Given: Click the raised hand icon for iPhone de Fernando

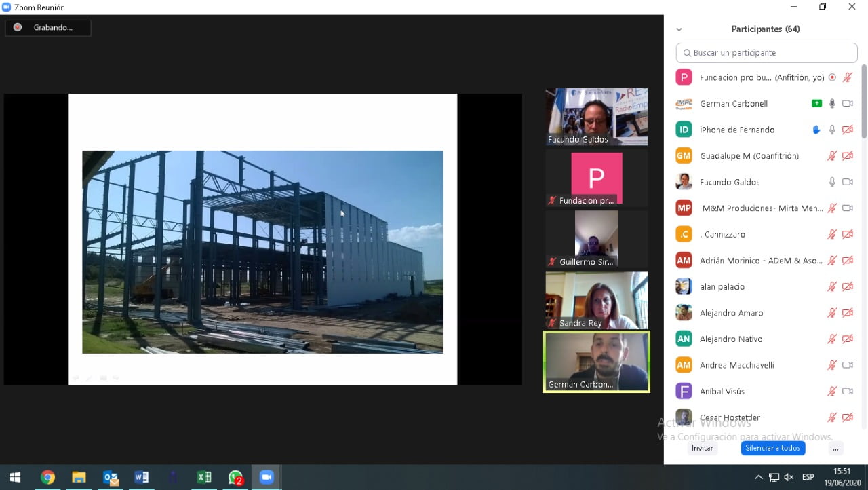Looking at the screenshot, I should 816,130.
